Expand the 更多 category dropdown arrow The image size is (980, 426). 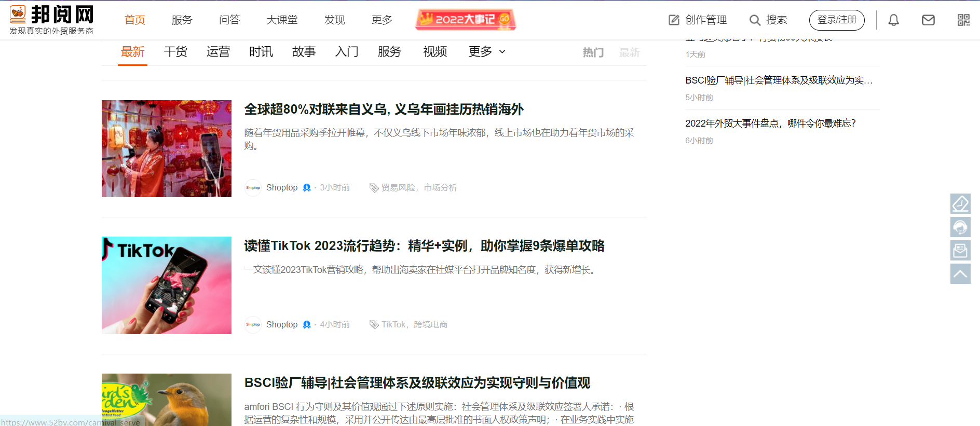(502, 51)
